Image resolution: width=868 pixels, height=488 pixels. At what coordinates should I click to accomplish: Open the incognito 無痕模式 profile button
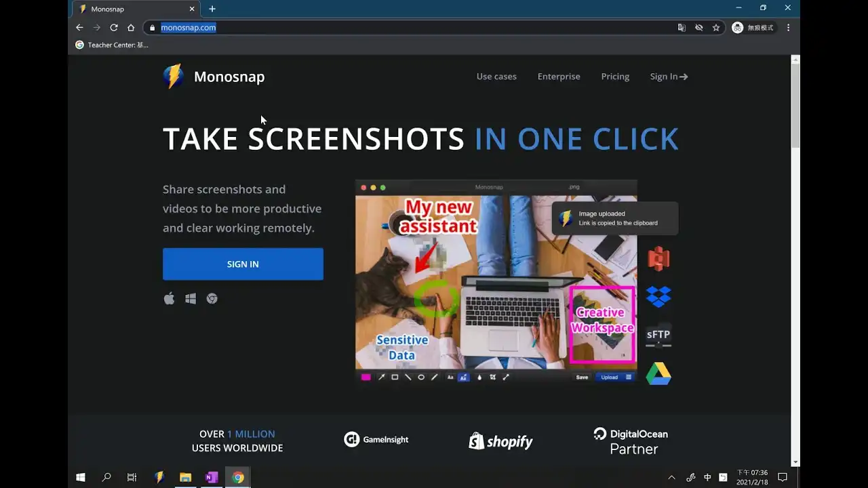753,28
